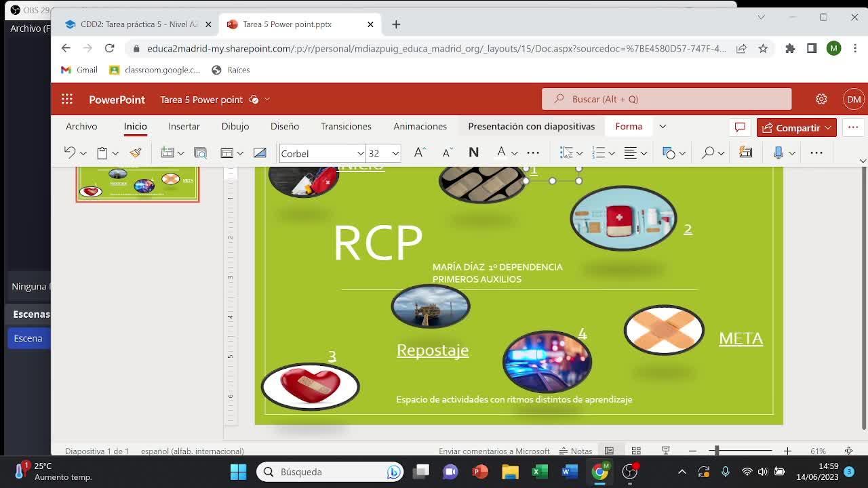Click the META link on slide
Viewport: 868px width, 488px height.
pos(741,338)
